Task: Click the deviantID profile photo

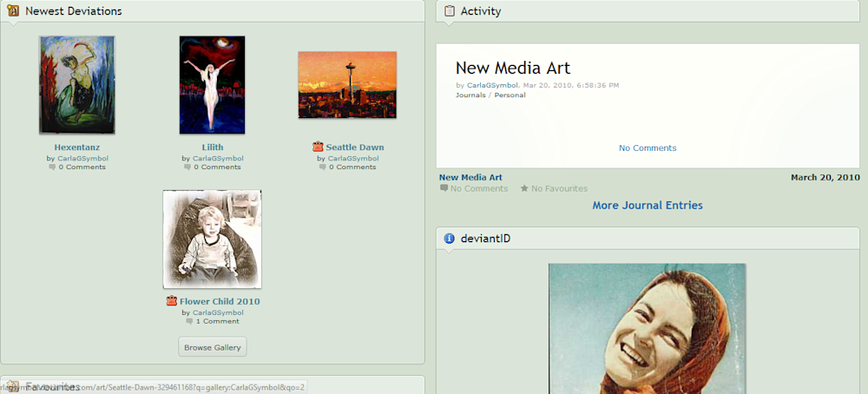Action: click(x=647, y=328)
